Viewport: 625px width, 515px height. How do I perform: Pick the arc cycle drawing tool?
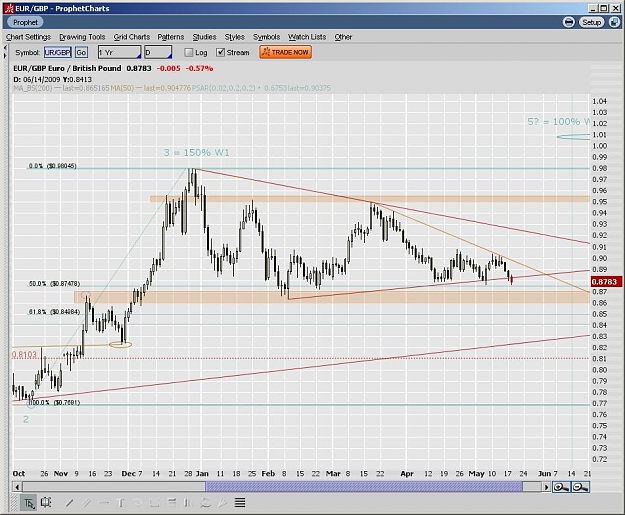point(205,503)
